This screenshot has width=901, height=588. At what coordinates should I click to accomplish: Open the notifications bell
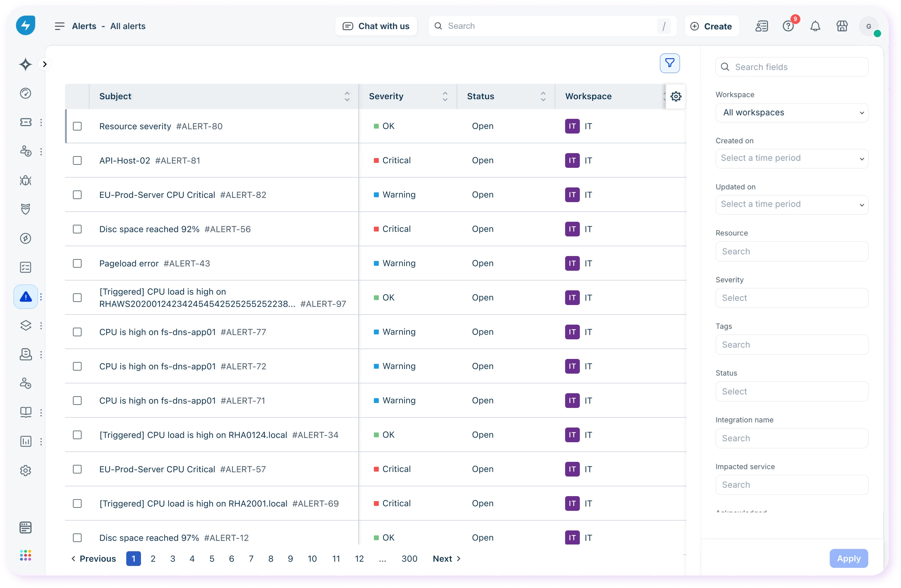tap(815, 26)
